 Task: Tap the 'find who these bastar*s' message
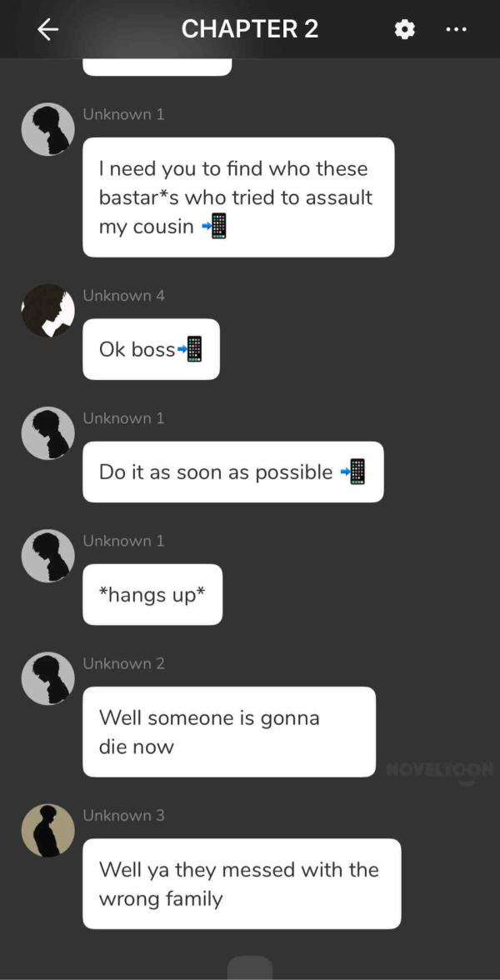pos(238,197)
